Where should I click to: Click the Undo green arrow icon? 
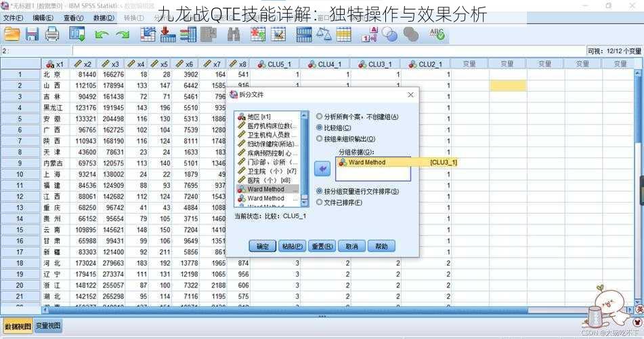coord(102,35)
